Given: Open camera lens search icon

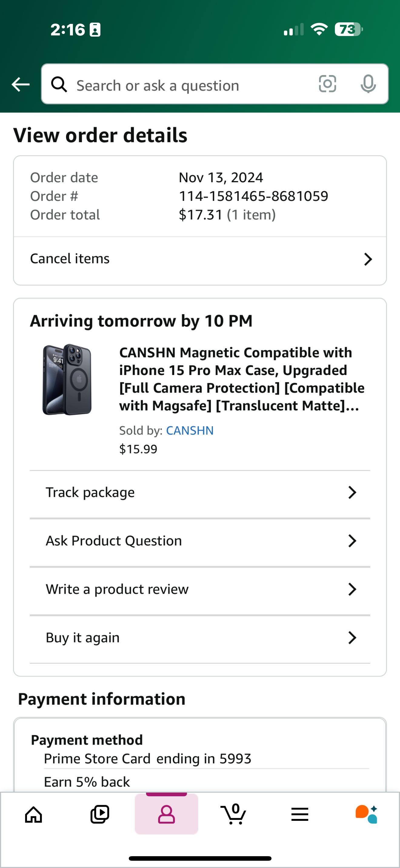Looking at the screenshot, I should (327, 84).
